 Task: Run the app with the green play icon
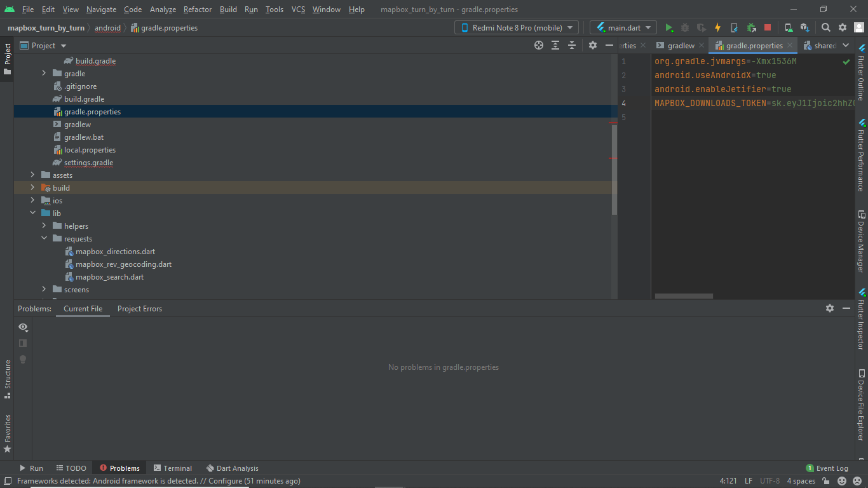click(x=668, y=27)
